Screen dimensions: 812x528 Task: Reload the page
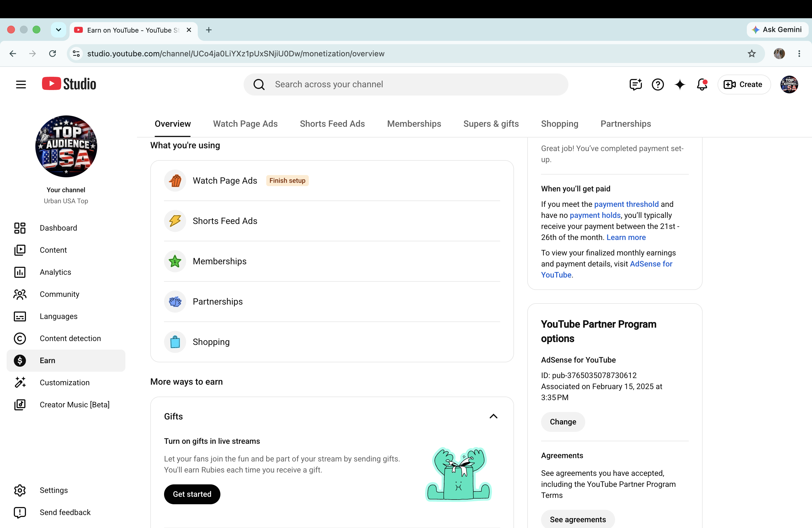coord(52,54)
